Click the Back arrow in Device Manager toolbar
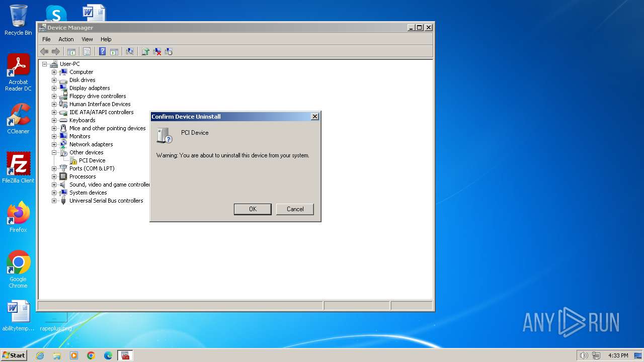The height and width of the screenshot is (362, 644). coord(44,51)
